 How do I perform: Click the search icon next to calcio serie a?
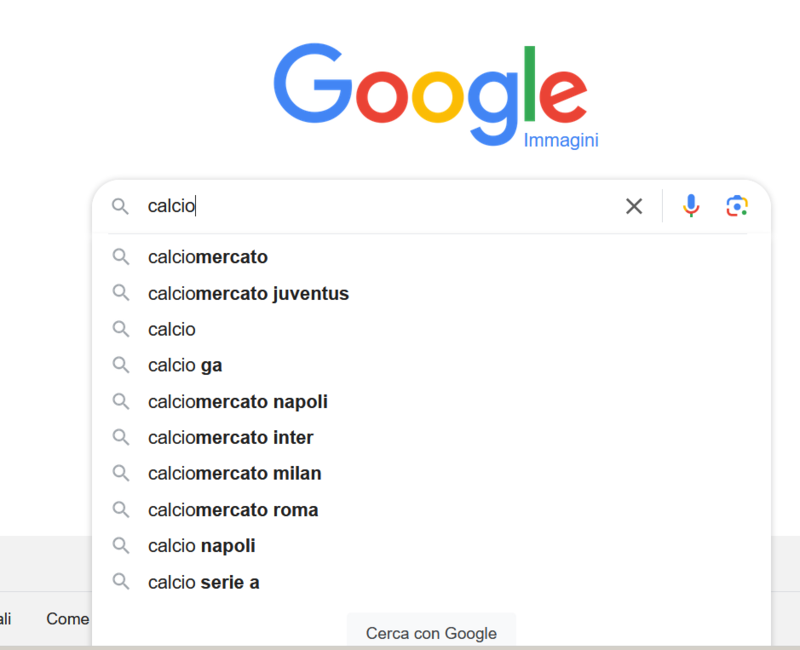point(121,582)
